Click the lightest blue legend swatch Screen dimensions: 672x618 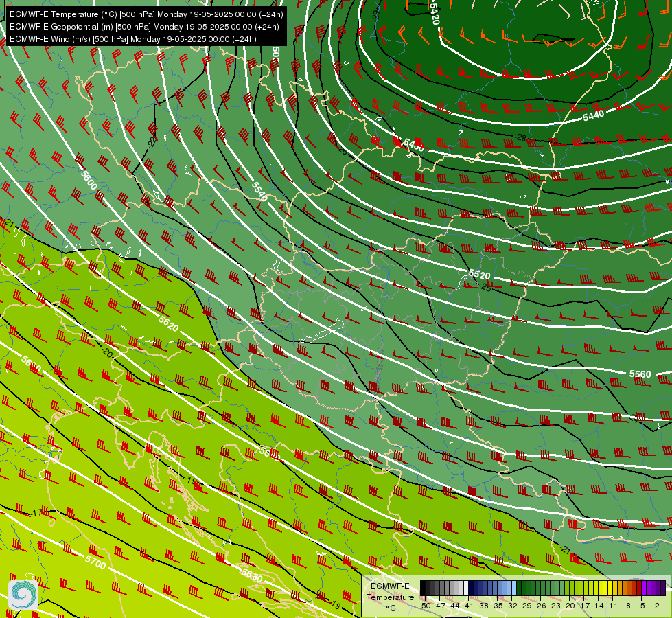tap(514, 588)
